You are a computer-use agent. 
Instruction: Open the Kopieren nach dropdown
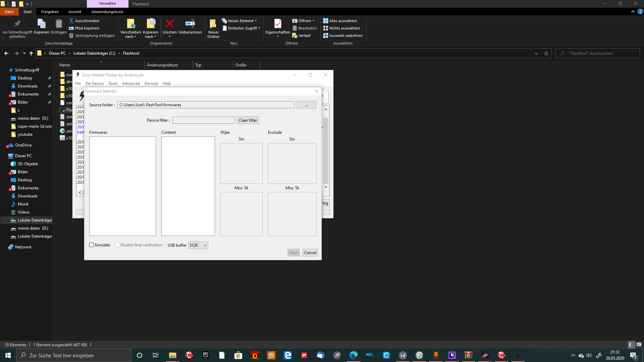click(151, 35)
